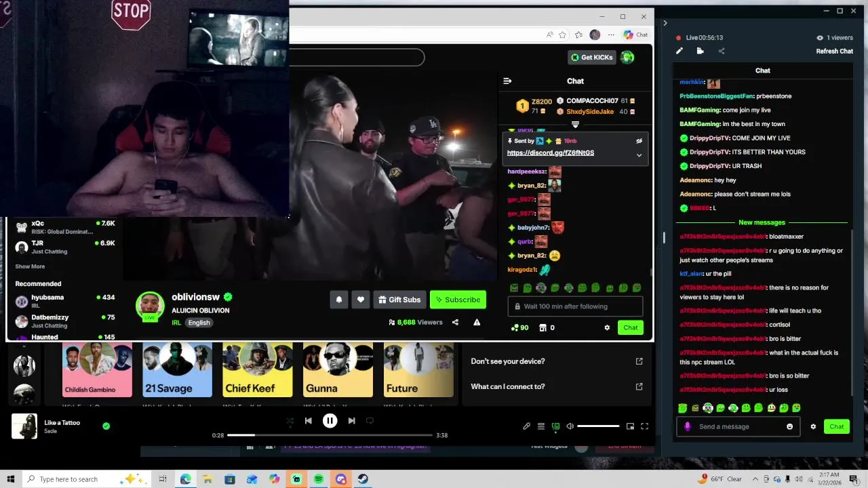The image size is (868, 488).
Task: Open Like a Tattoo album cover thumbnail
Action: click(x=24, y=426)
